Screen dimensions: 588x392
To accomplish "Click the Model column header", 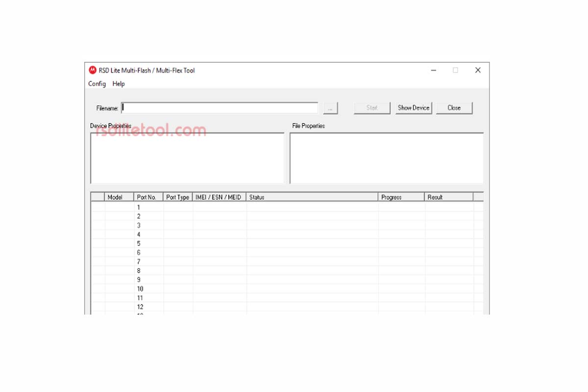I will pyautogui.click(x=119, y=197).
